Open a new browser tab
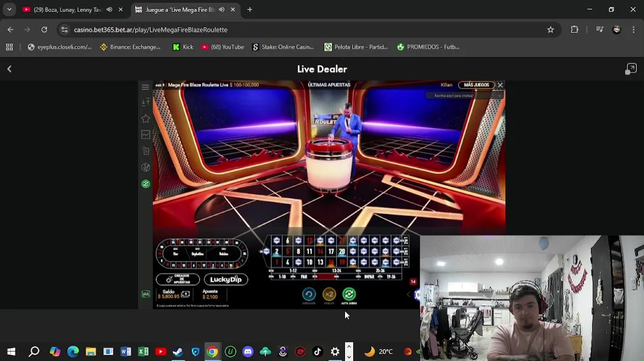This screenshot has height=361, width=644. tap(250, 10)
